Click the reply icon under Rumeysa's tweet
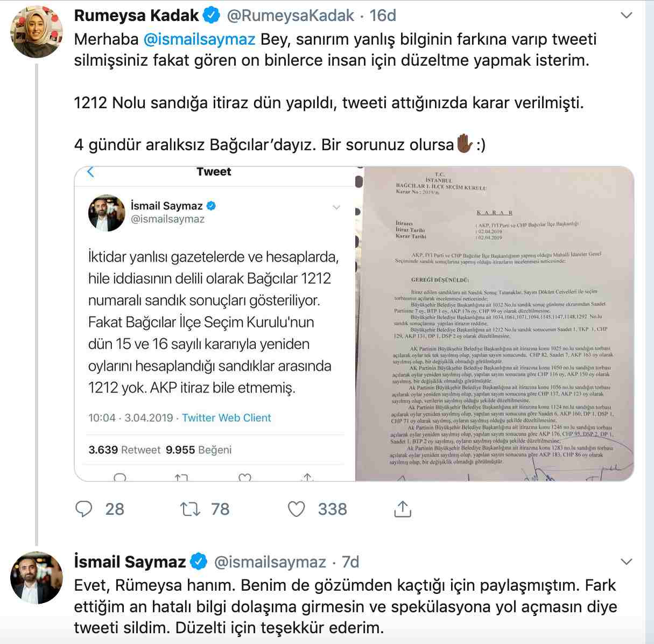The image size is (654, 644). tap(84, 509)
